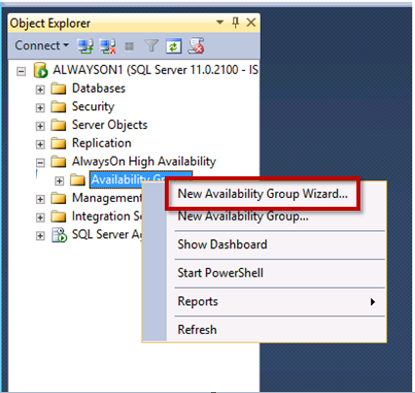Click the Object Explorer title bar text
Screen dimensions: 415x393
point(50,23)
